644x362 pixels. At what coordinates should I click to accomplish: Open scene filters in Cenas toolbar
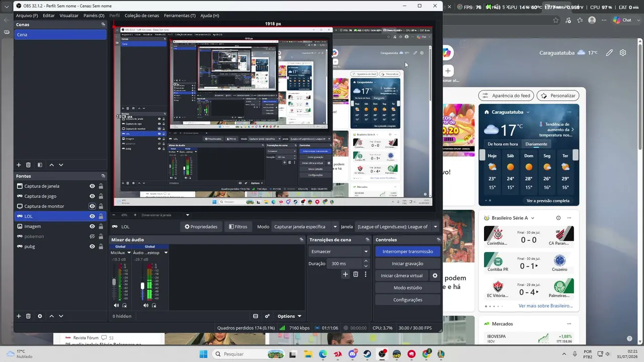coord(39,165)
